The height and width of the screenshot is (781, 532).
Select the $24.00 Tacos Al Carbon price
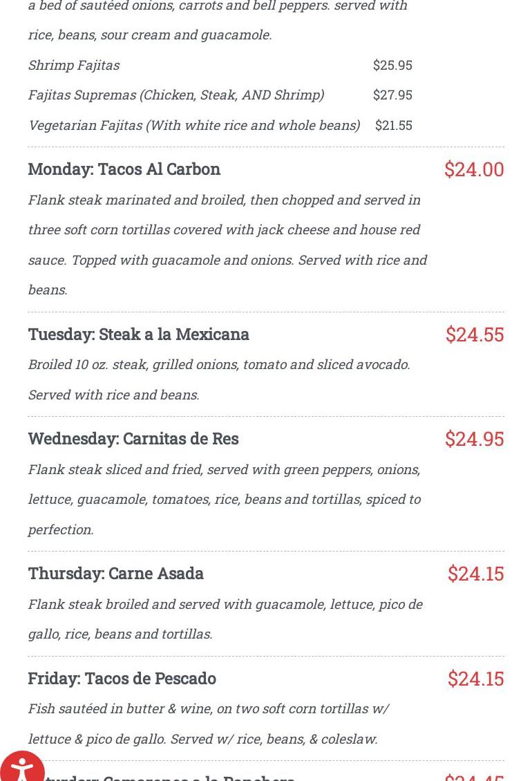click(x=474, y=169)
